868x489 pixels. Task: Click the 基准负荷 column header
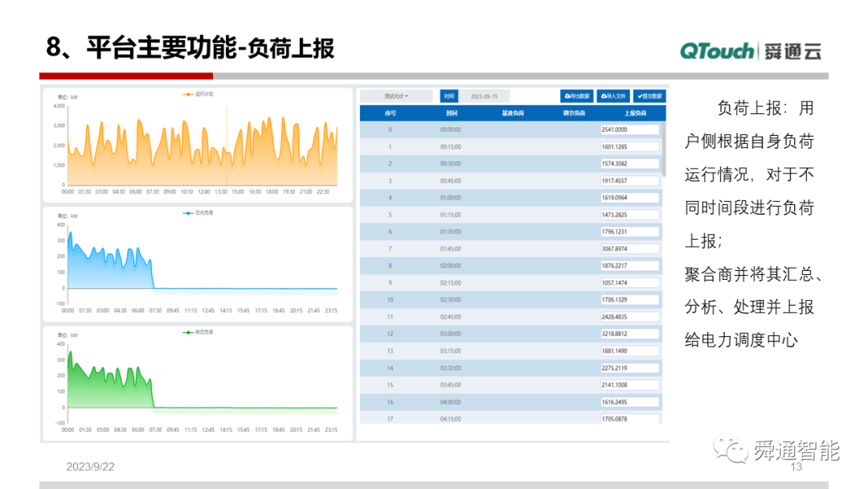pos(513,113)
